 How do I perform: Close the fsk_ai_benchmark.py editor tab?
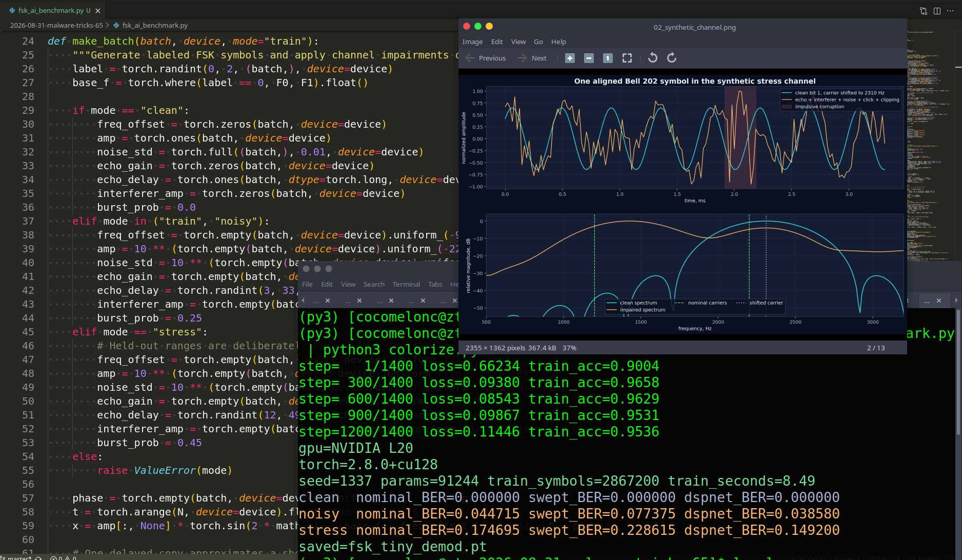[x=98, y=11]
